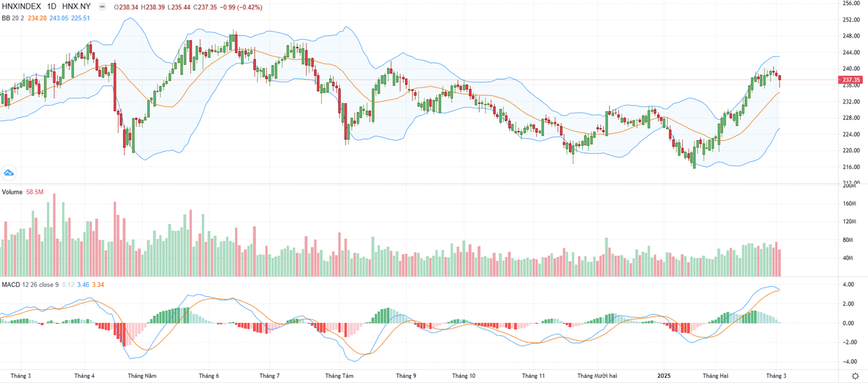Click the 237.35 current price tag
The height and width of the screenshot is (383, 868).
point(851,79)
